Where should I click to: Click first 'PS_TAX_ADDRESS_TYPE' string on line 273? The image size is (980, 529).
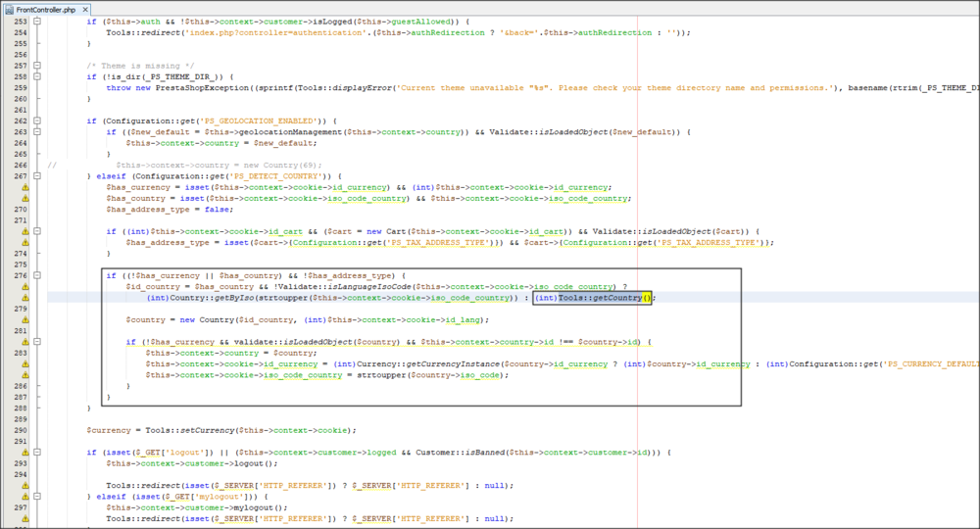436,242
